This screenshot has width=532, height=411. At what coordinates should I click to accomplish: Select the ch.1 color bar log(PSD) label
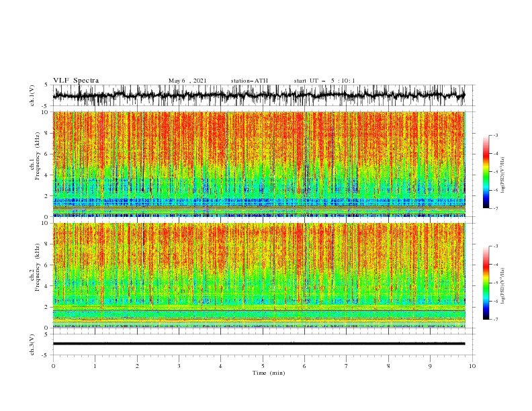coord(503,175)
